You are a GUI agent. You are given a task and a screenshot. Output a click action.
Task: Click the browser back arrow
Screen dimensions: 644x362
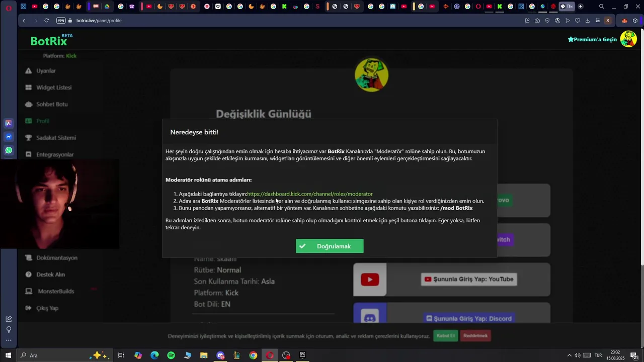(24, 21)
